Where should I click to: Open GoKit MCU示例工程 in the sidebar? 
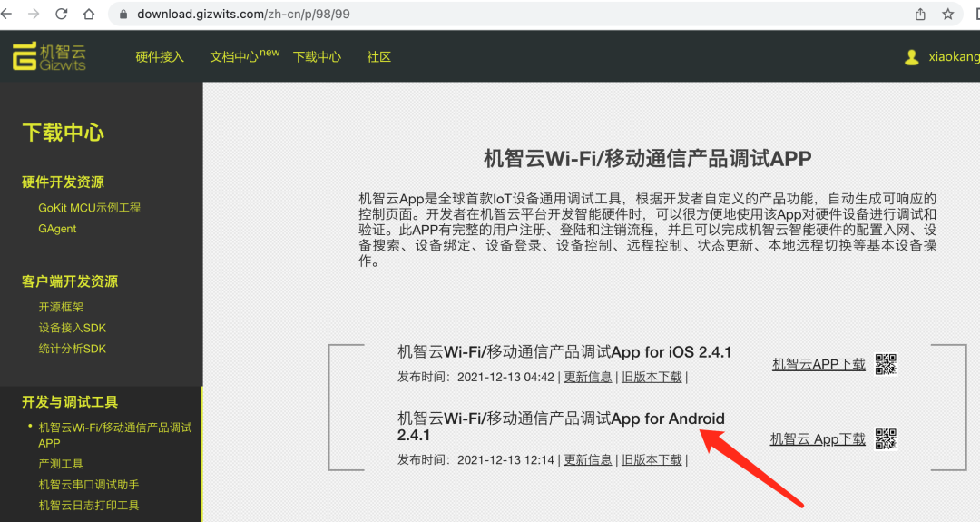pyautogui.click(x=89, y=208)
